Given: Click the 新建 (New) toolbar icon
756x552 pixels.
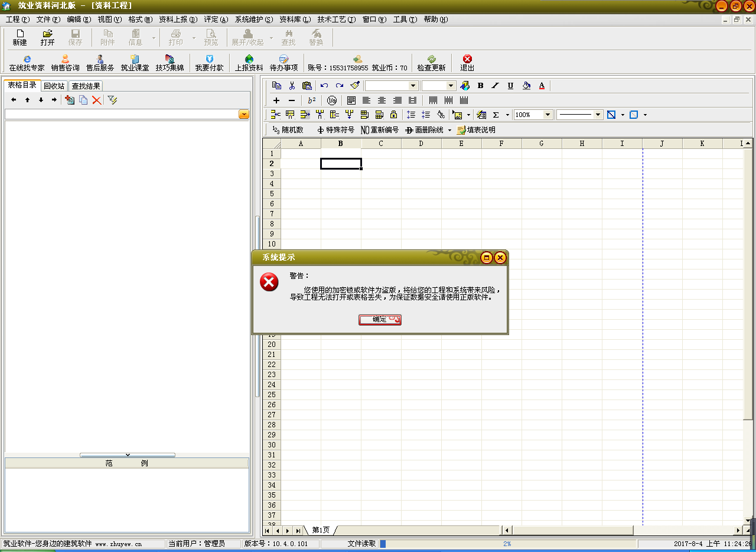Looking at the screenshot, I should click(19, 38).
